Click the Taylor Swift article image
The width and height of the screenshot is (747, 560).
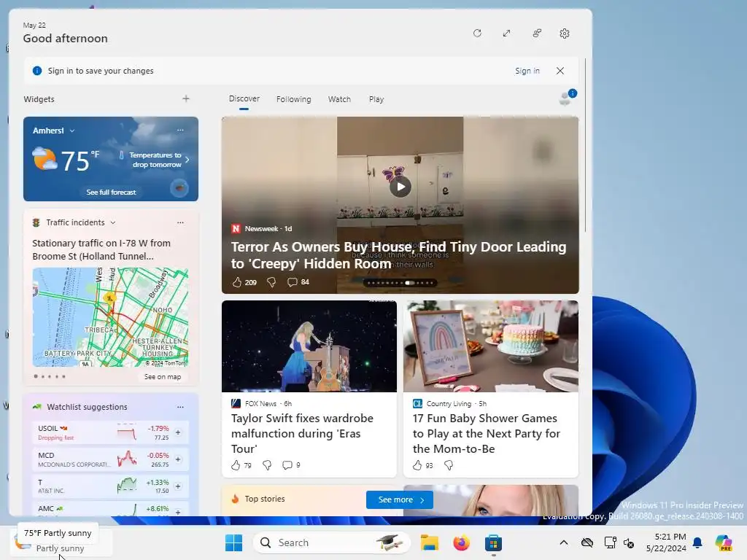(309, 346)
